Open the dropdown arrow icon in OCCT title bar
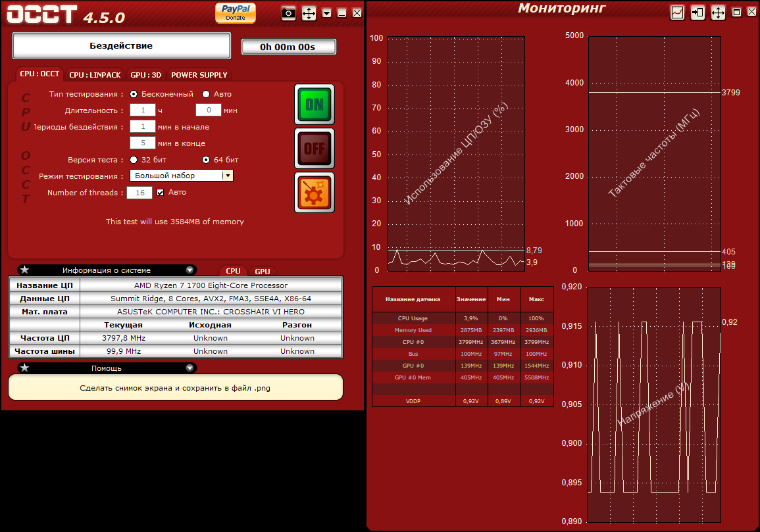Viewport: 760px width, 532px height. click(326, 13)
